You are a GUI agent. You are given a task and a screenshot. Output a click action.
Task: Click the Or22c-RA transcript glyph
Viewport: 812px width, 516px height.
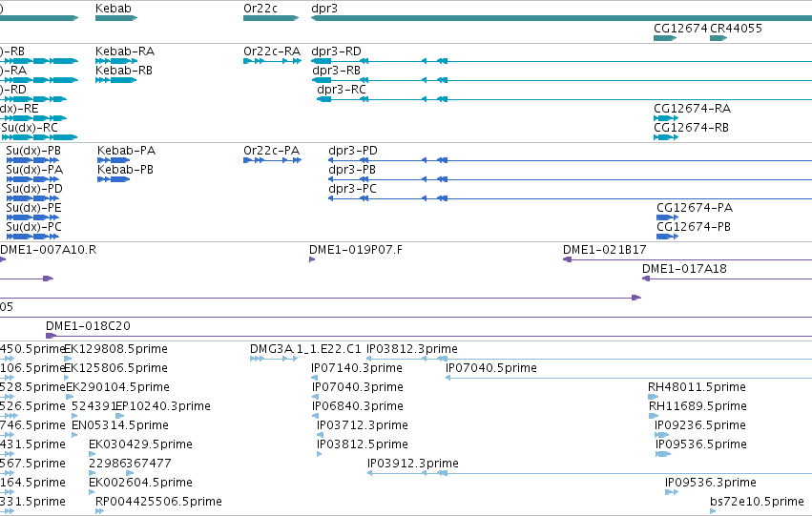[272, 61]
